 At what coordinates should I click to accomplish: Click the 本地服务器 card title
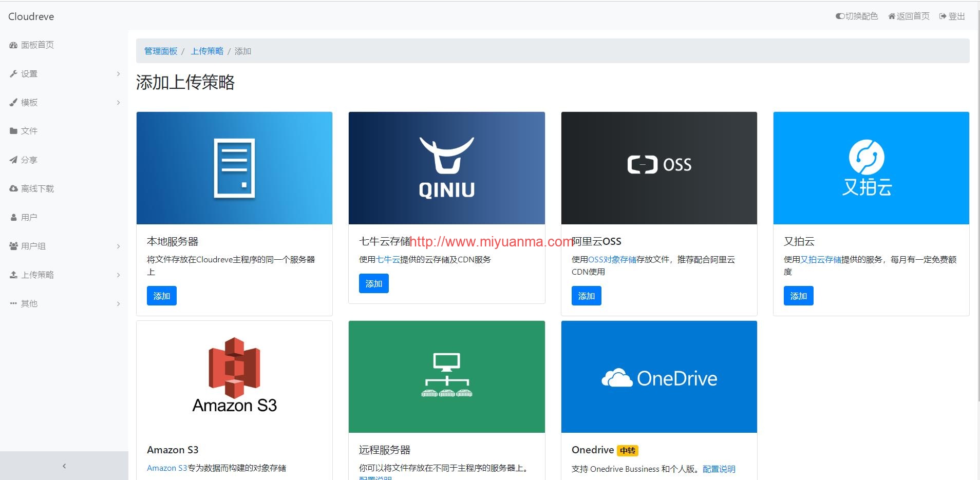tap(173, 241)
